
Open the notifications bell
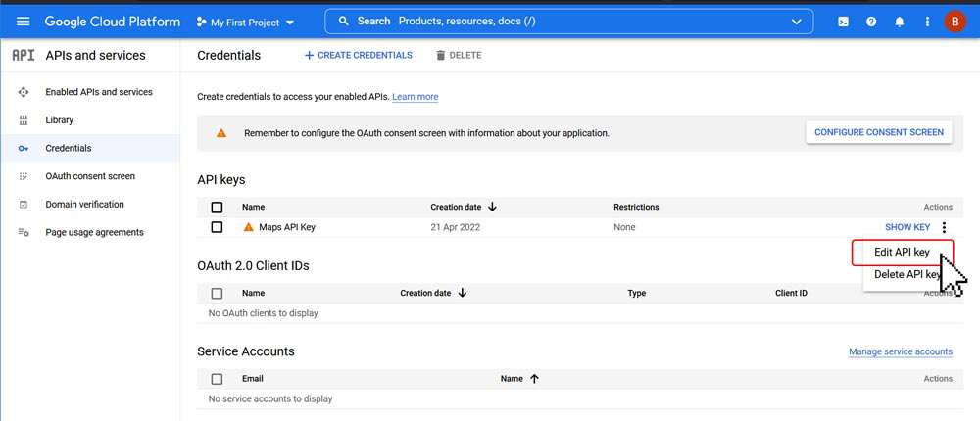click(x=900, y=22)
